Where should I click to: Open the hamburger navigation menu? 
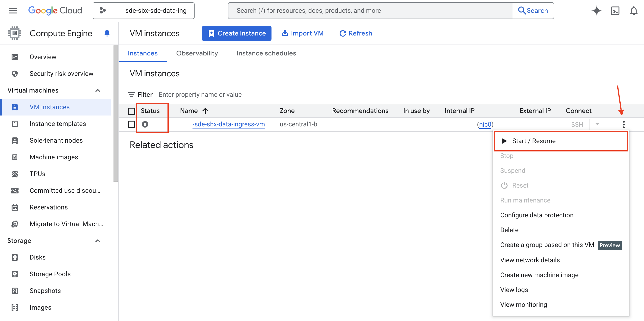(13, 10)
